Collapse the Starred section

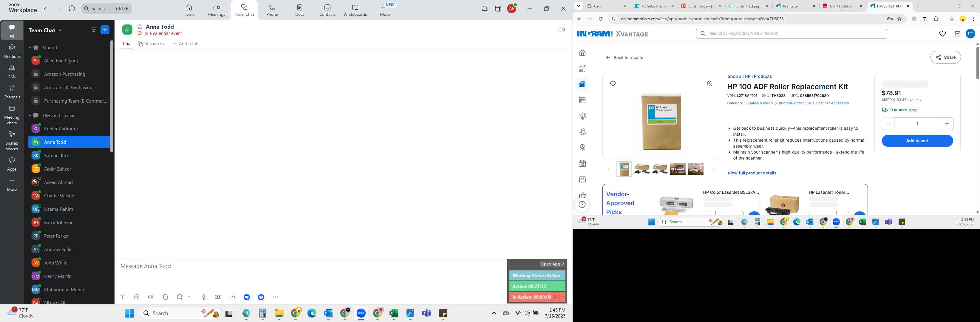pyautogui.click(x=30, y=47)
